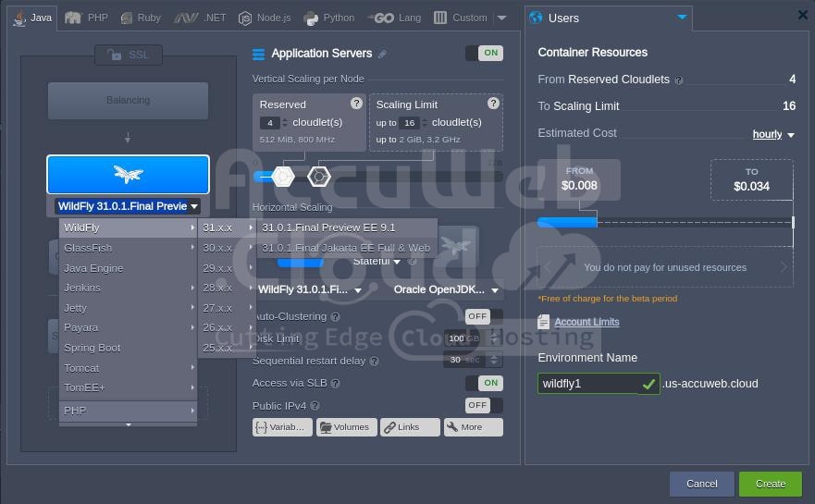Edit the Application Servers name pencil icon
Screen dimensions: 815x504
(383, 54)
